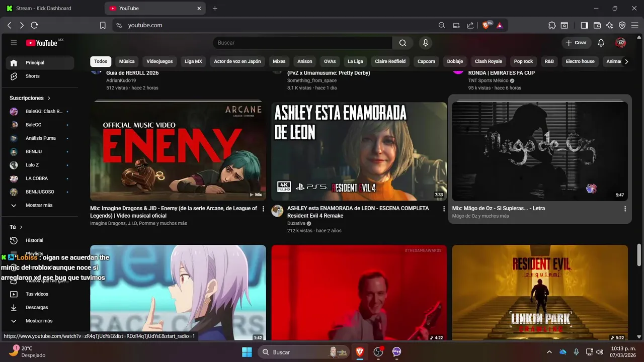Select the Liga MX filter chip
This screenshot has width=644, height=362.
pos(193,61)
